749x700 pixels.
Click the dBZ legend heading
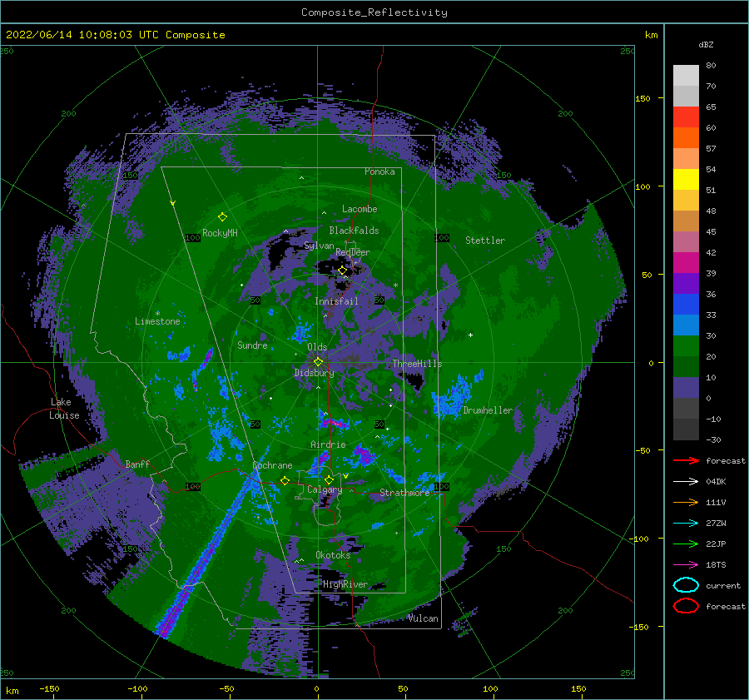706,44
